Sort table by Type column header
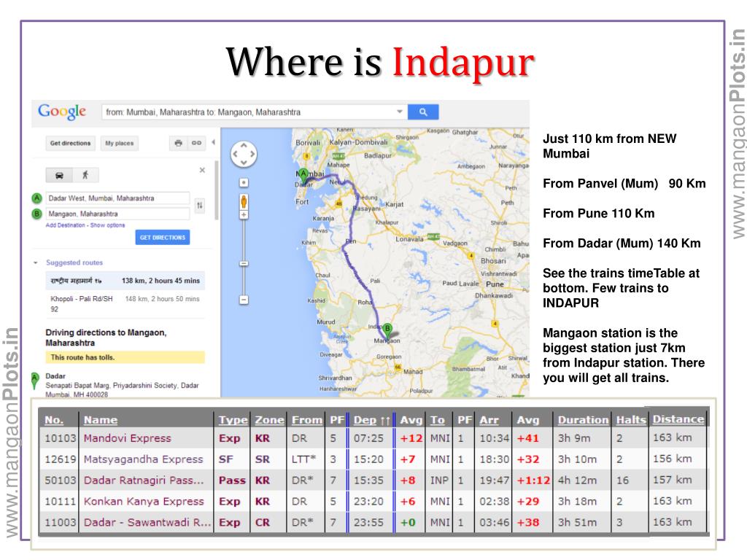This screenshot has width=747, height=560. click(x=233, y=420)
